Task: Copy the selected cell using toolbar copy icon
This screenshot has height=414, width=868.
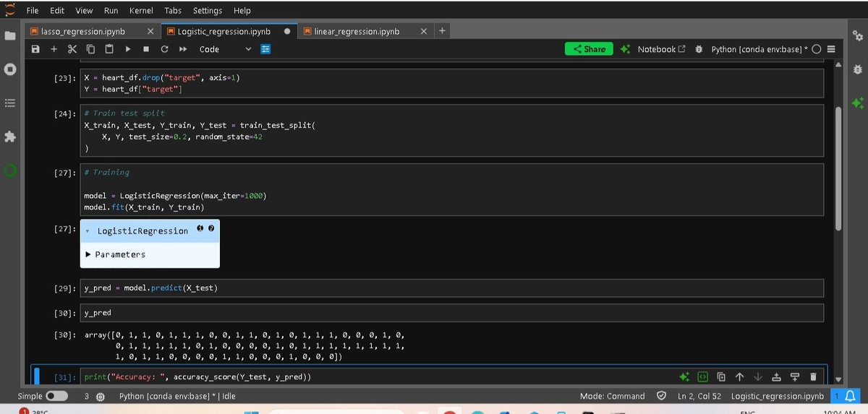Action: (x=90, y=49)
